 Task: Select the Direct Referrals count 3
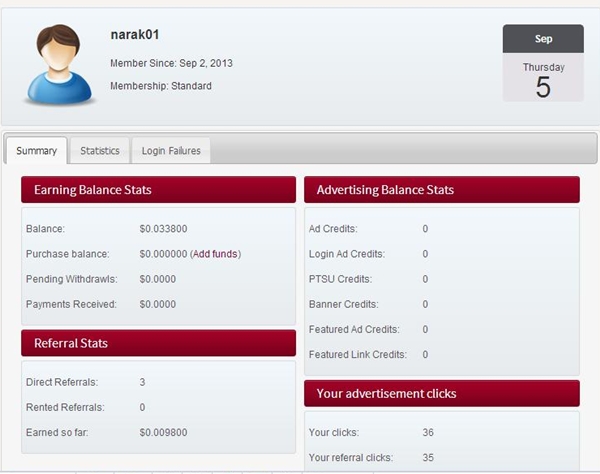coord(142,382)
